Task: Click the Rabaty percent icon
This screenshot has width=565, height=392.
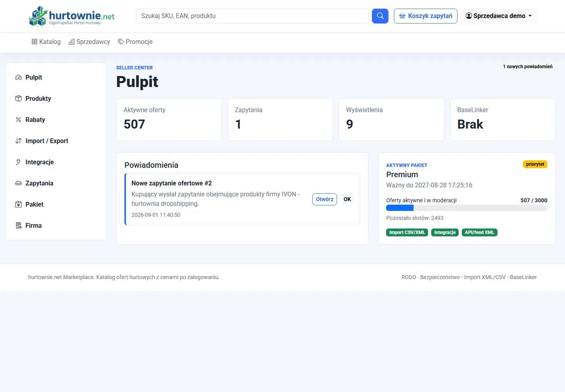Action: tap(18, 120)
